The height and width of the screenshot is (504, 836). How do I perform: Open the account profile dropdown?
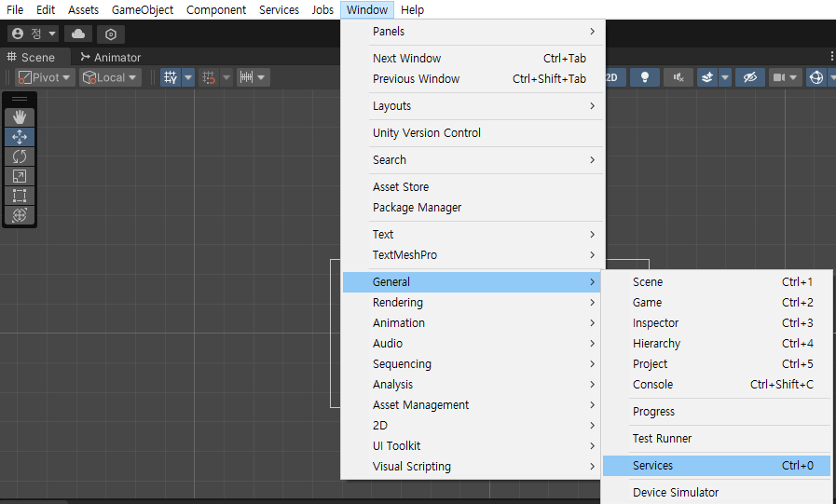click(x=33, y=34)
